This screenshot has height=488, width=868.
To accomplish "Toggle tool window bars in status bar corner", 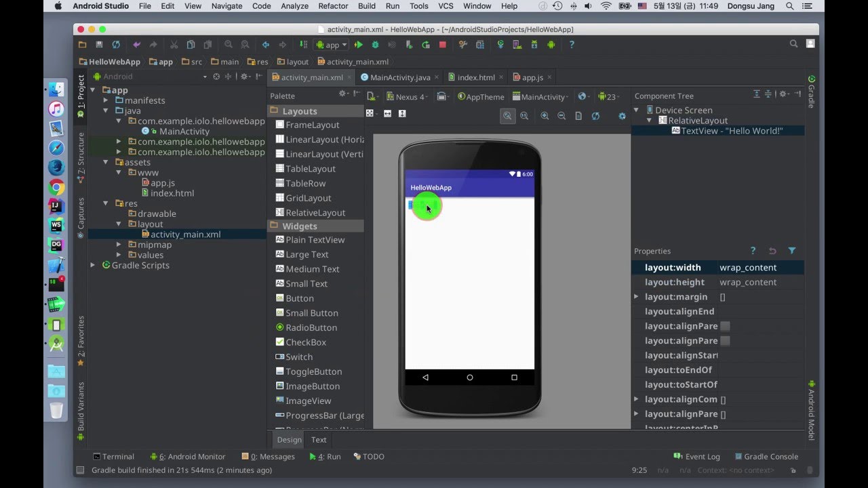I will tap(80, 470).
